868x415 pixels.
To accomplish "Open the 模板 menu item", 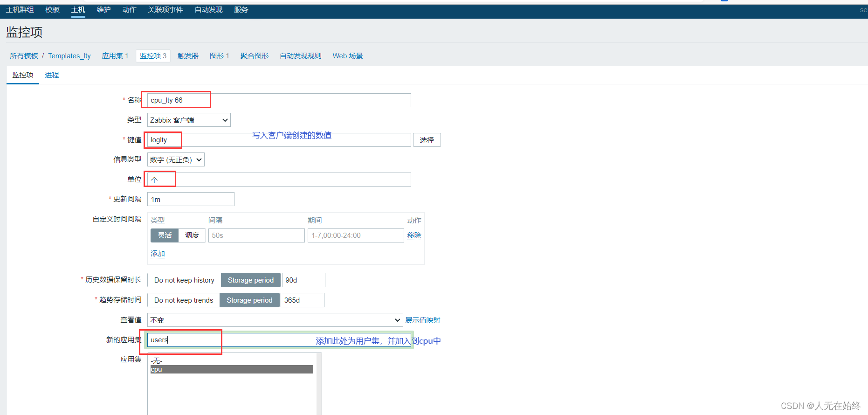I will [x=53, y=10].
